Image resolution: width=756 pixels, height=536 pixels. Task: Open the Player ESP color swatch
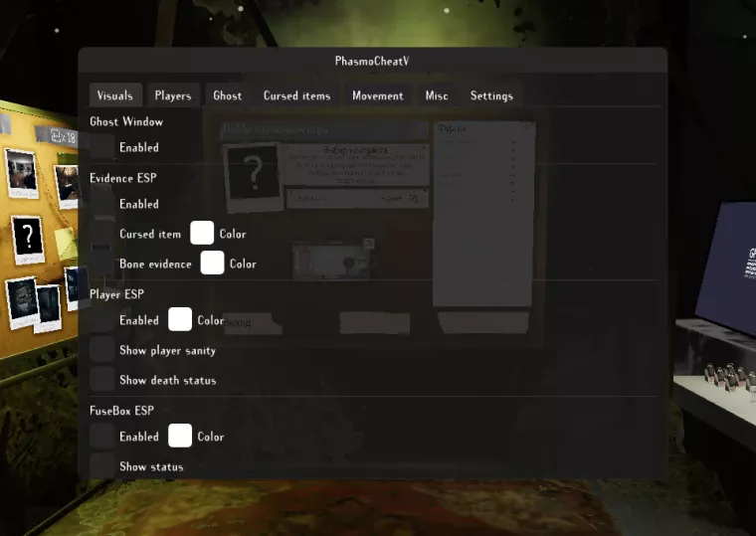coord(180,319)
